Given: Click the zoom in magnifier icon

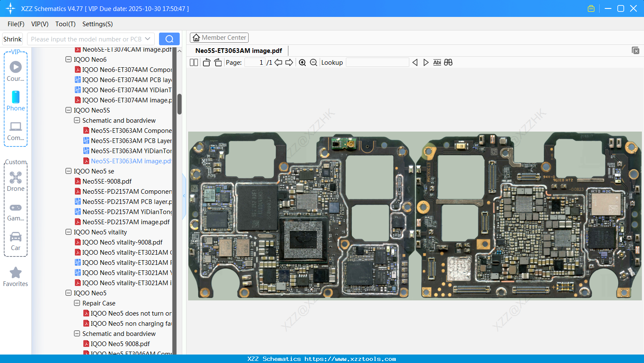Looking at the screenshot, I should [302, 63].
